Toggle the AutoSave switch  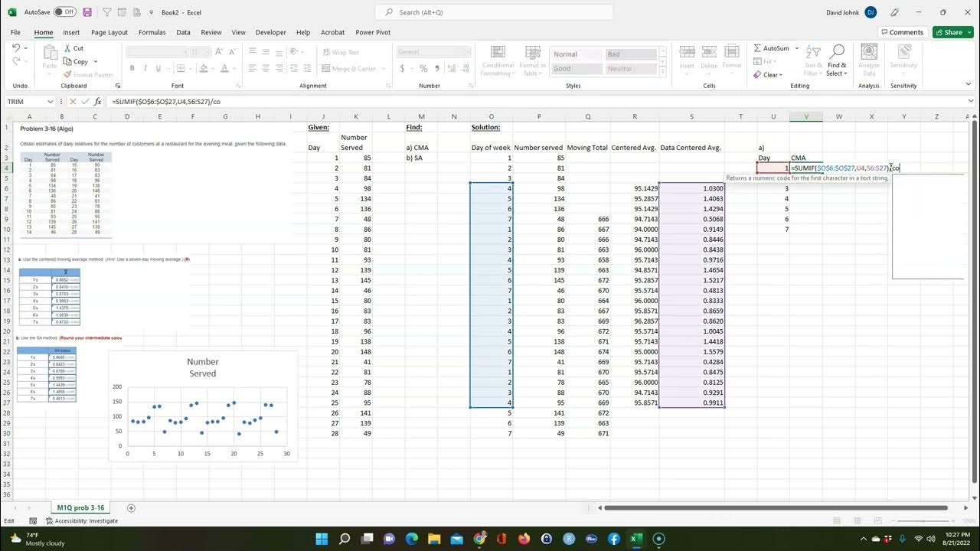click(x=65, y=12)
